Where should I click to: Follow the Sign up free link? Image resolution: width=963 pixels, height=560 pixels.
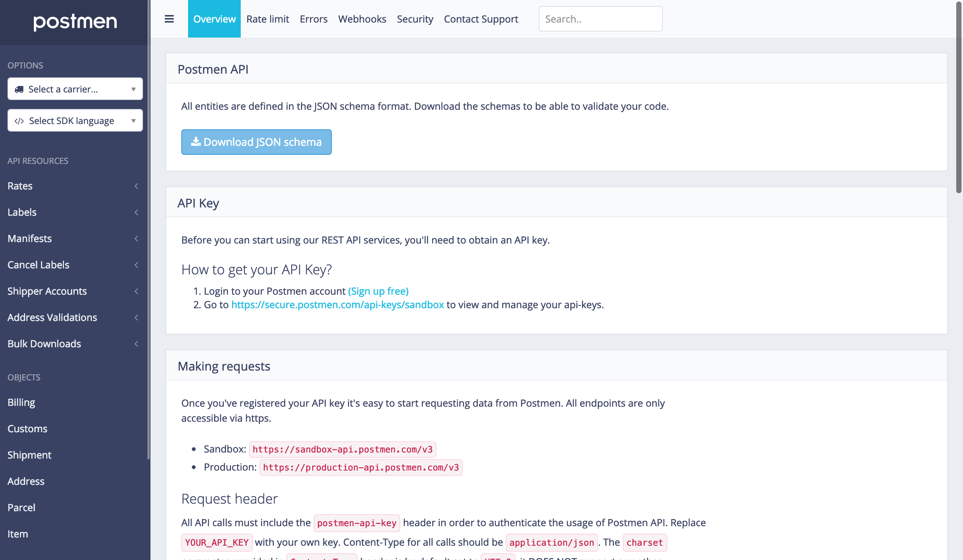378,291
